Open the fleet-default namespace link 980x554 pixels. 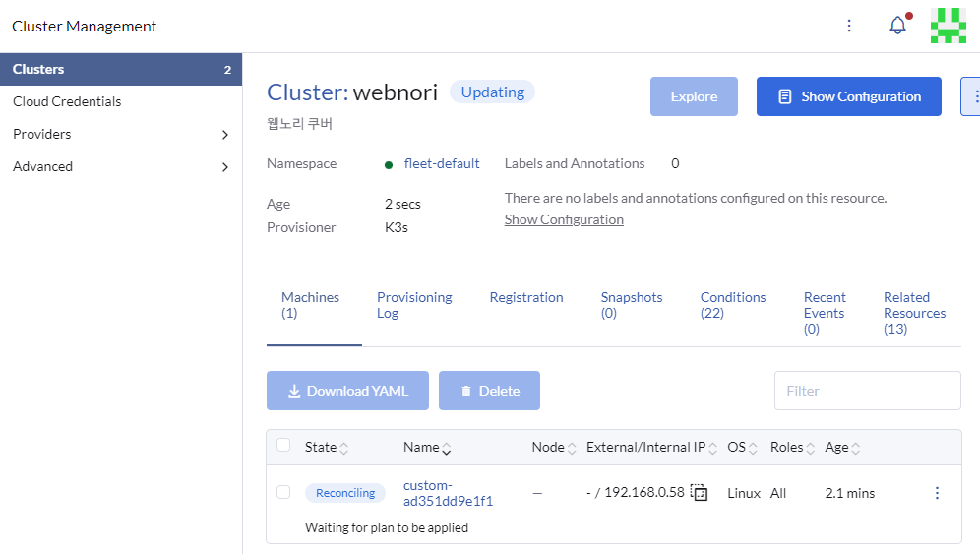pyautogui.click(x=442, y=164)
